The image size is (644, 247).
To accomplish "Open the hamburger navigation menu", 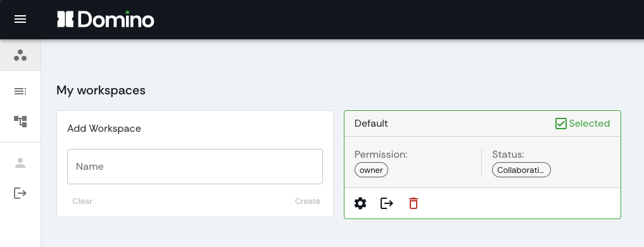I will click(x=20, y=19).
